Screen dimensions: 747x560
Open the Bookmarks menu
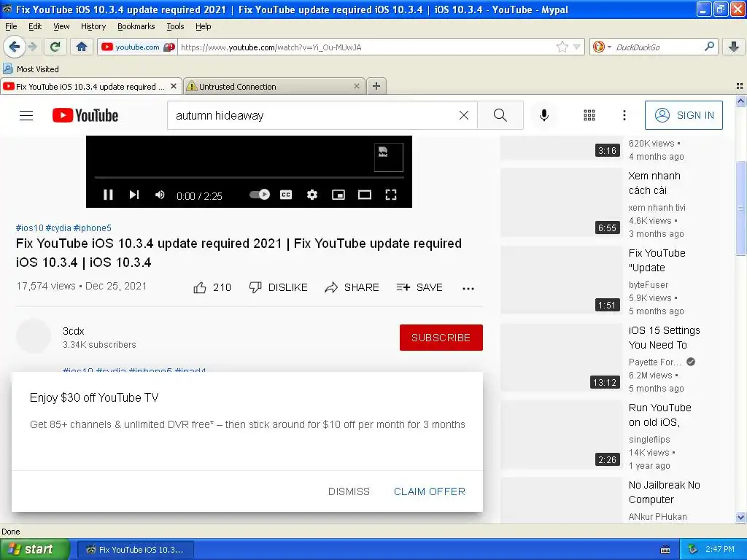(136, 26)
